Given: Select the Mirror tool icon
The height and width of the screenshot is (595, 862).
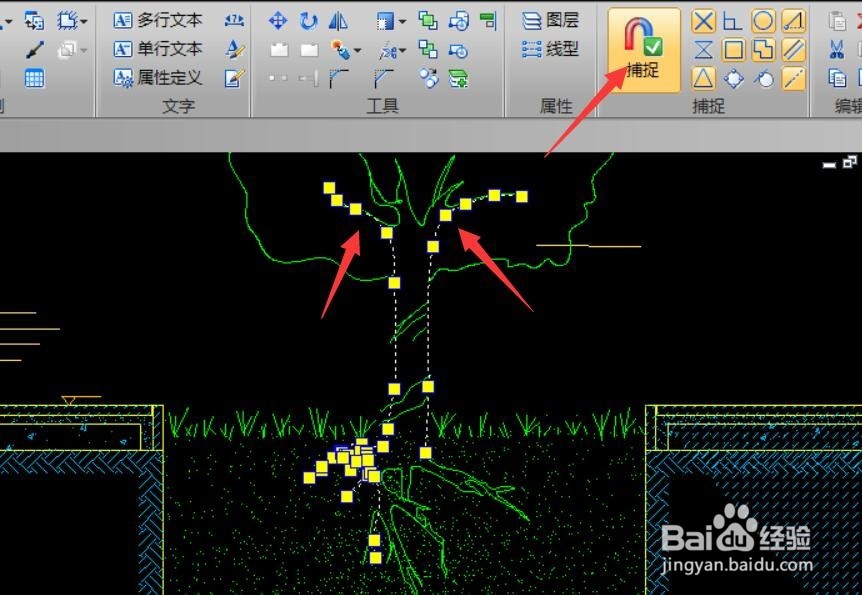Looking at the screenshot, I should click(336, 22).
